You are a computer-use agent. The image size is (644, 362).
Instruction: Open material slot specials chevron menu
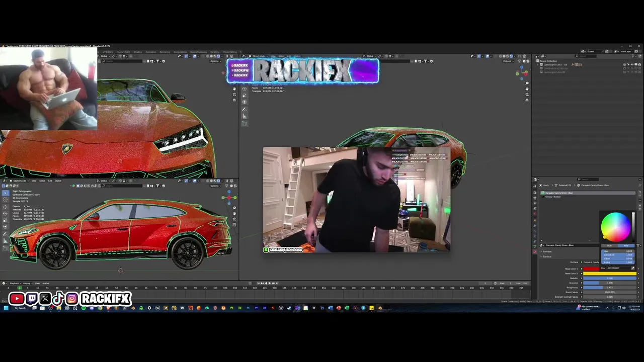[x=640, y=201]
